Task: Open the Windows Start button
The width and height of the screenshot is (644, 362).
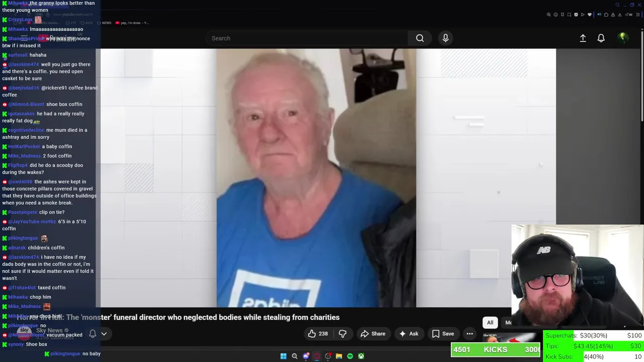Action: (x=283, y=356)
